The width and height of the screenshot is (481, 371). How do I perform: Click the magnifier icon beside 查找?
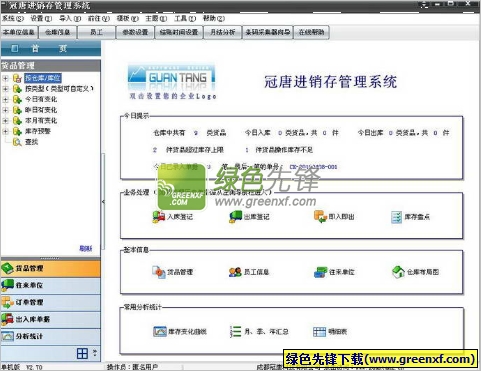tap(17, 142)
